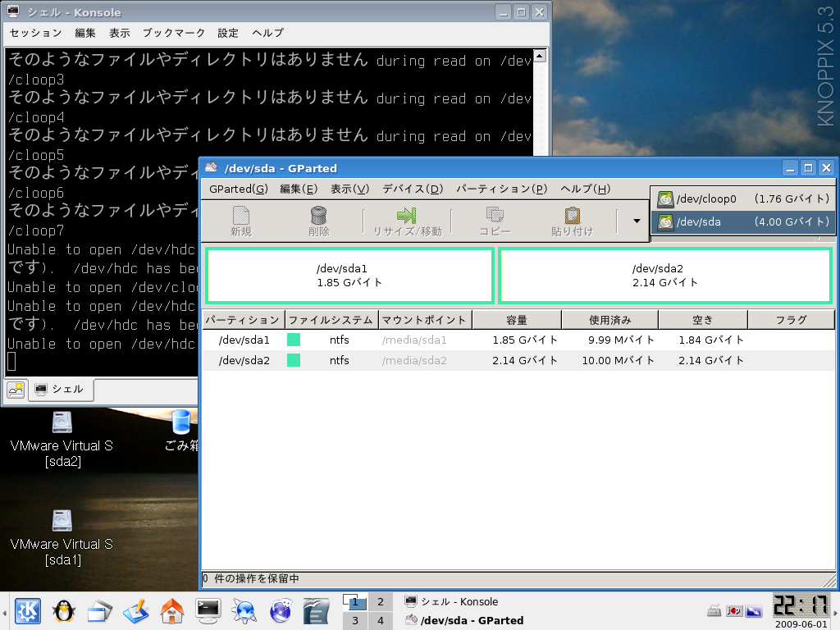
Task: Click the pencil editor panel icon
Action: 135,611
